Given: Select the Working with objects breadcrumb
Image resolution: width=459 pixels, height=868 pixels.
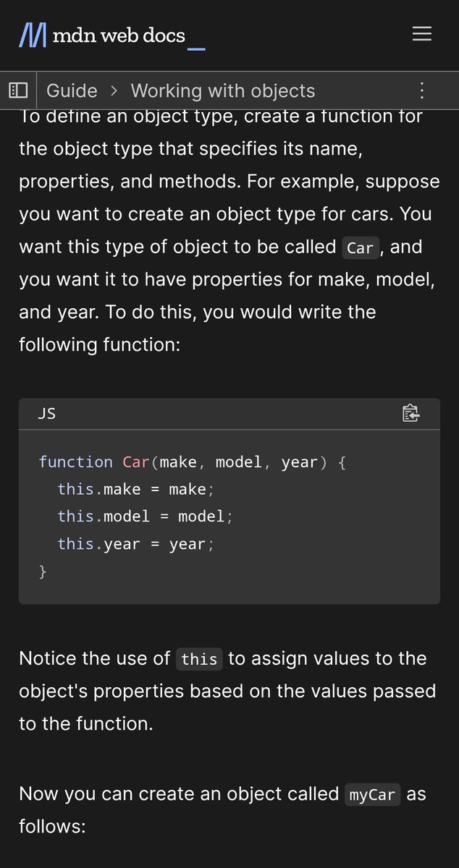Looking at the screenshot, I should pyautogui.click(x=223, y=90).
